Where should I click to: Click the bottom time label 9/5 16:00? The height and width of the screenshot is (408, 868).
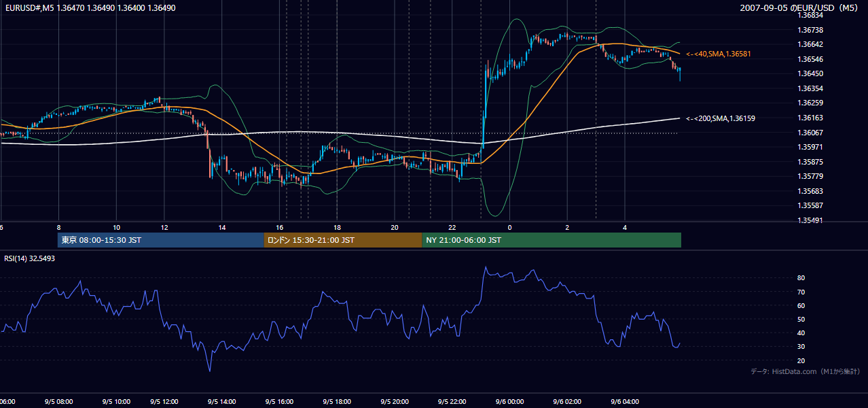pos(279,402)
